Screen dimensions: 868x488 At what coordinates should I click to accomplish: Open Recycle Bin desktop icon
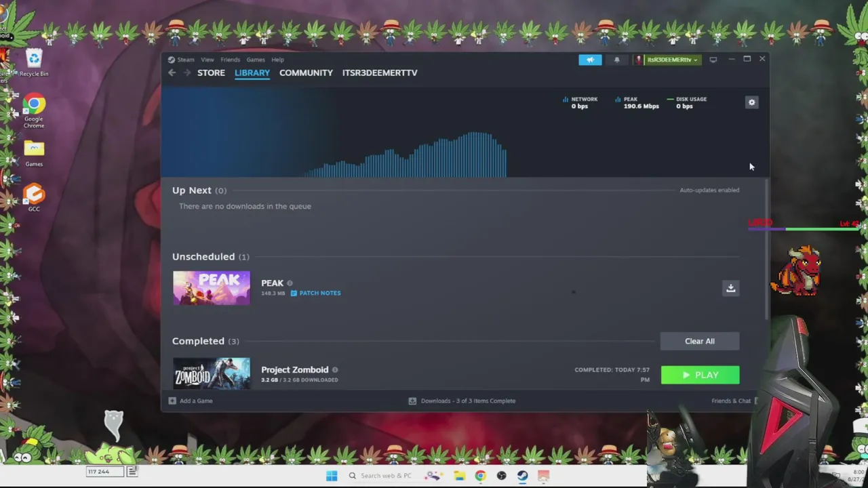(x=33, y=64)
